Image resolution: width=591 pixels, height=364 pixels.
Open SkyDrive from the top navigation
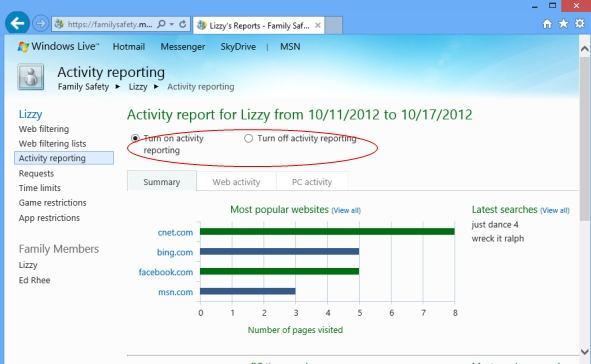238,47
